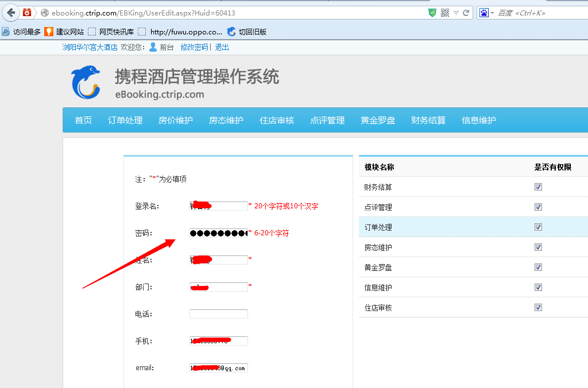The height and width of the screenshot is (388, 588).
Task: Open the 住店审核 navigation tab
Action: (x=277, y=121)
